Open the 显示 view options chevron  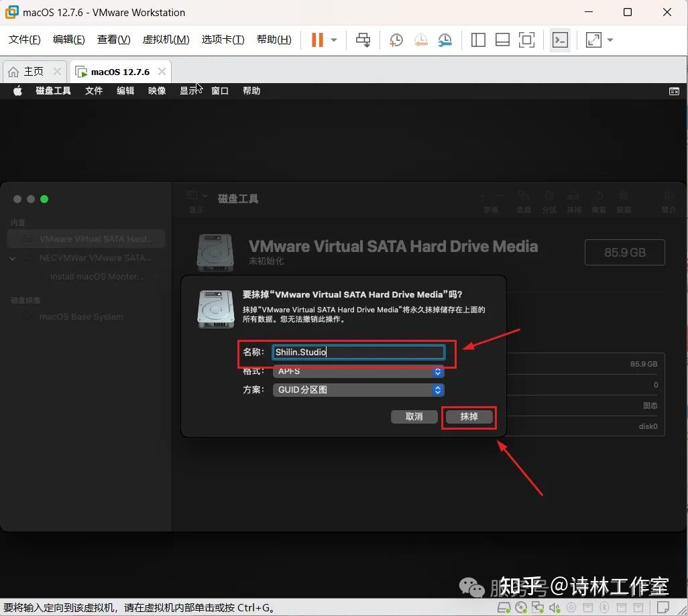tap(205, 195)
